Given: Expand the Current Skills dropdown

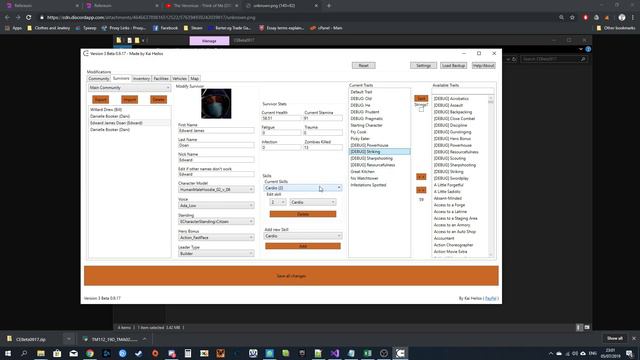Looking at the screenshot, I should pos(303,188).
